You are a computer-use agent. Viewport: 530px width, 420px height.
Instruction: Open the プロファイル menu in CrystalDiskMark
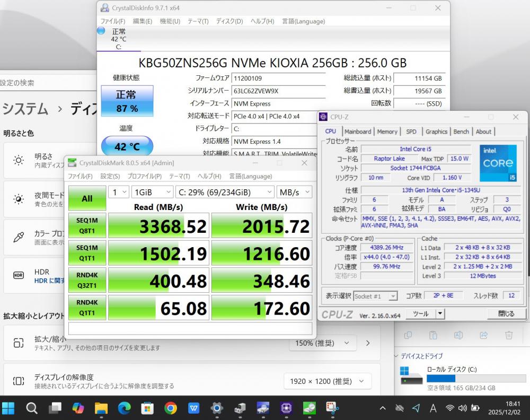(x=145, y=176)
